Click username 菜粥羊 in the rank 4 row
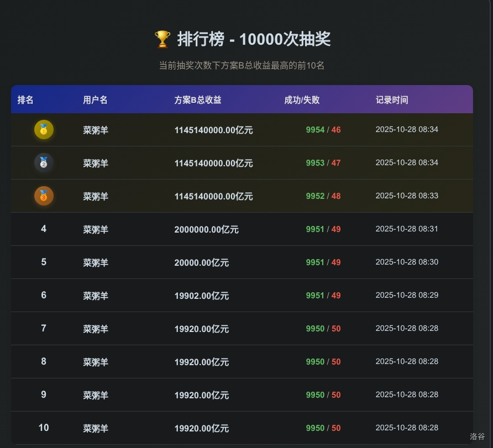 click(x=95, y=230)
